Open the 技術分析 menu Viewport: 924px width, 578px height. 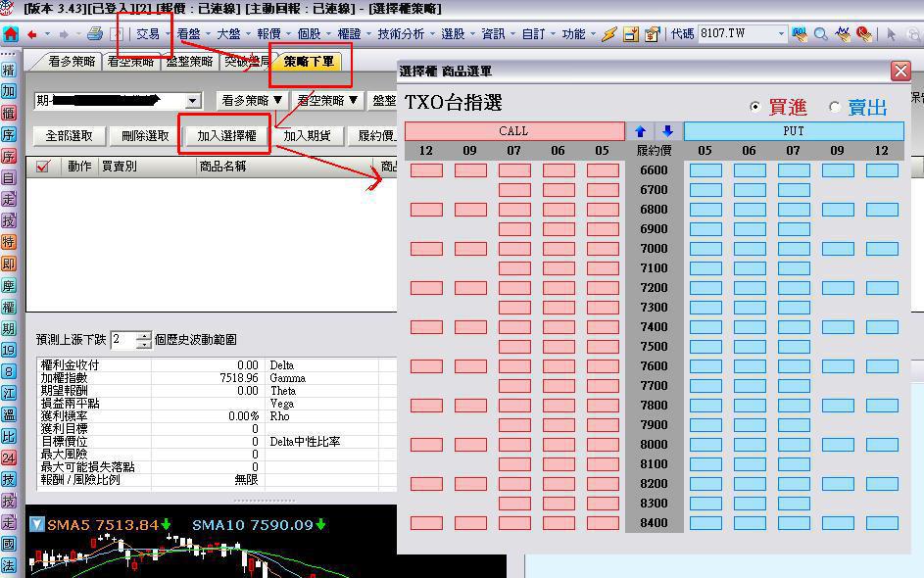(x=401, y=34)
